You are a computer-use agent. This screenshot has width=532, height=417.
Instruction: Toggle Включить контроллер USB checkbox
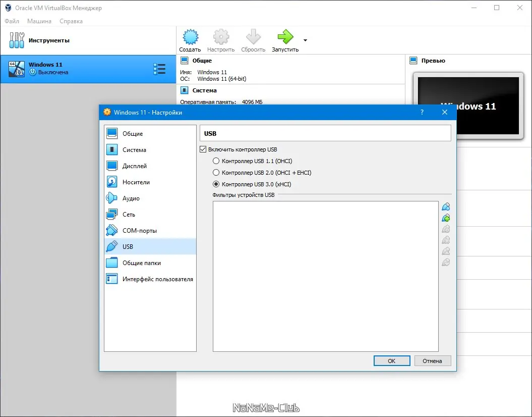pos(203,149)
